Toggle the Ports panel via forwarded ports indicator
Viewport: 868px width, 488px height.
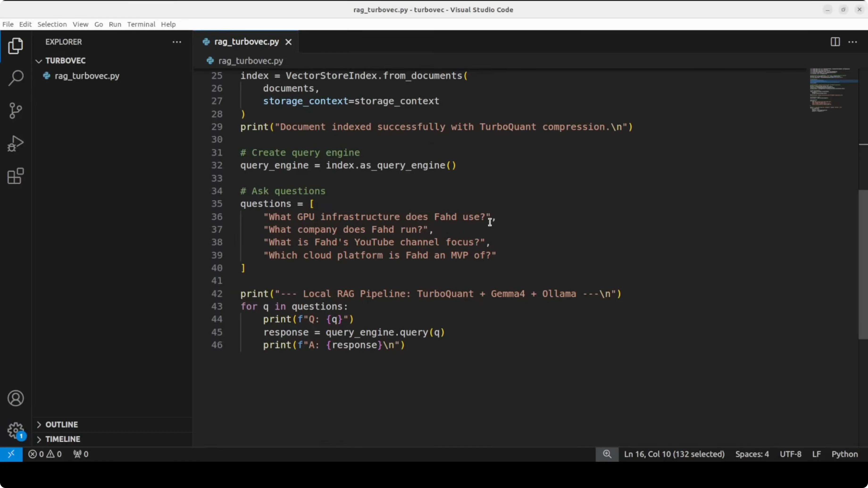pos(80,454)
